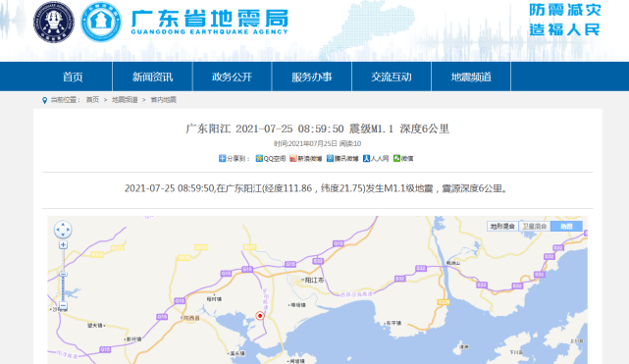Click the red epicenter marker on the map
Viewport: 629px width, 364px height.
(260, 316)
